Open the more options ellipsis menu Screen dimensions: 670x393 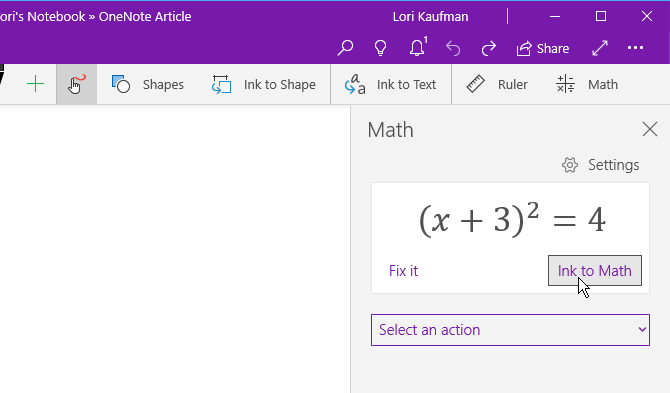(635, 47)
